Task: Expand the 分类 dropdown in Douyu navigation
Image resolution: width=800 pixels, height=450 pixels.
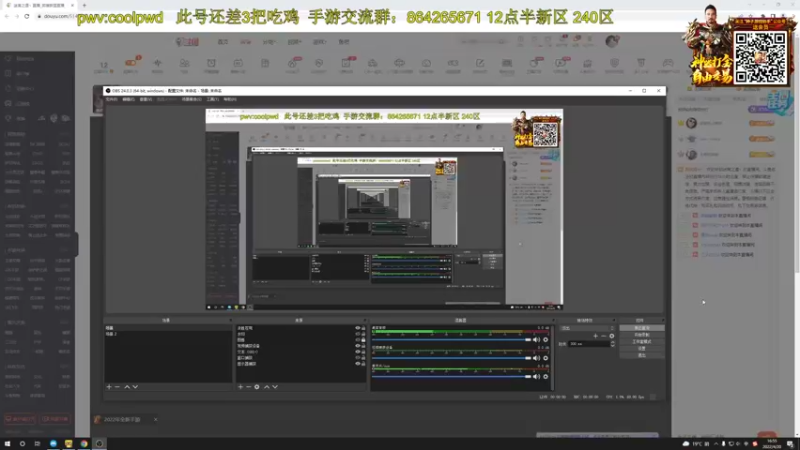Action: pos(269,42)
